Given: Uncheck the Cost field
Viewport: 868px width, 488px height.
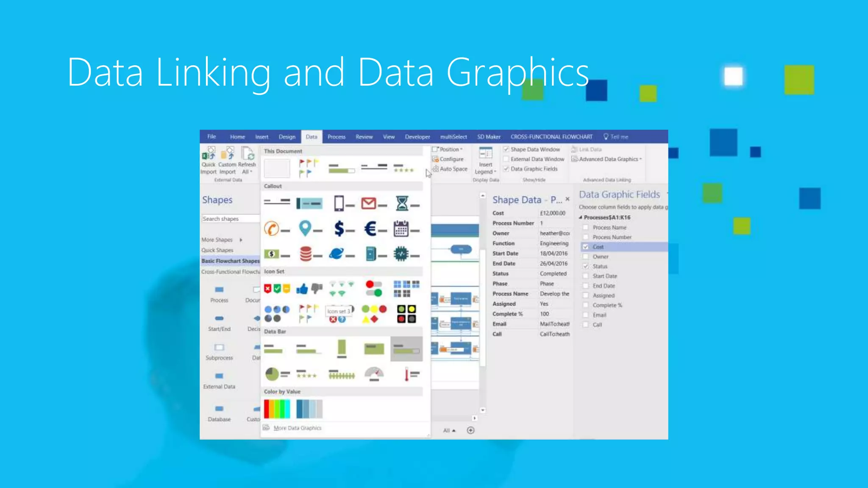Looking at the screenshot, I should pyautogui.click(x=586, y=247).
